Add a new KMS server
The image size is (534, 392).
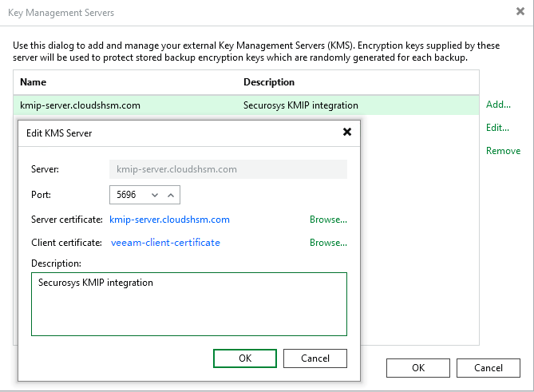[x=498, y=105]
